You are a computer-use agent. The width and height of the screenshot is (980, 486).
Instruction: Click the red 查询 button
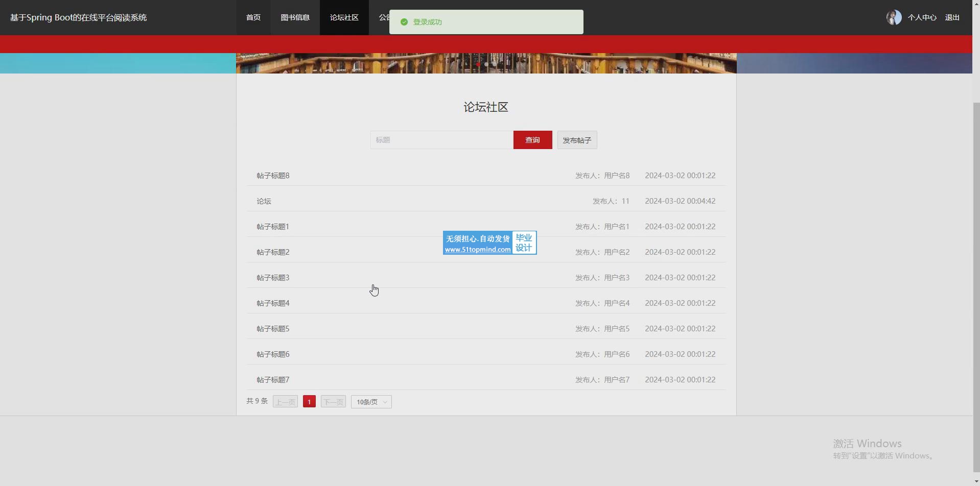coord(532,140)
